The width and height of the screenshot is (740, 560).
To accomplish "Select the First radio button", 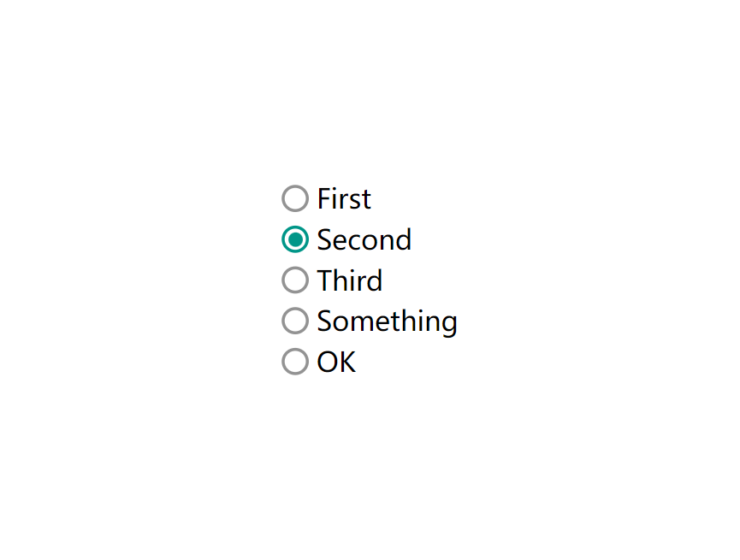I will [x=295, y=198].
